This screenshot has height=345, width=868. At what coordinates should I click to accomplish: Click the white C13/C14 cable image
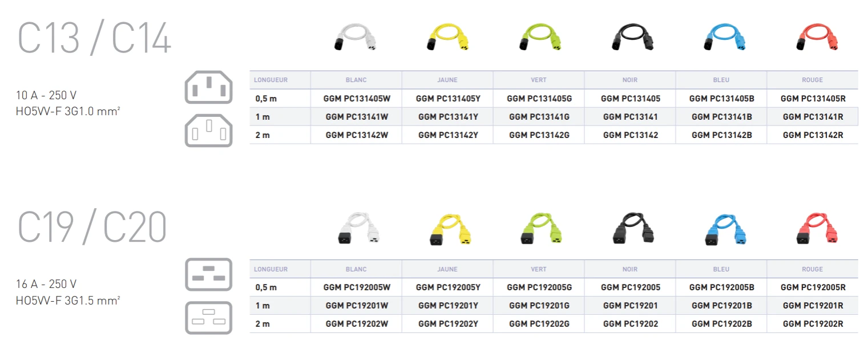[x=355, y=39]
